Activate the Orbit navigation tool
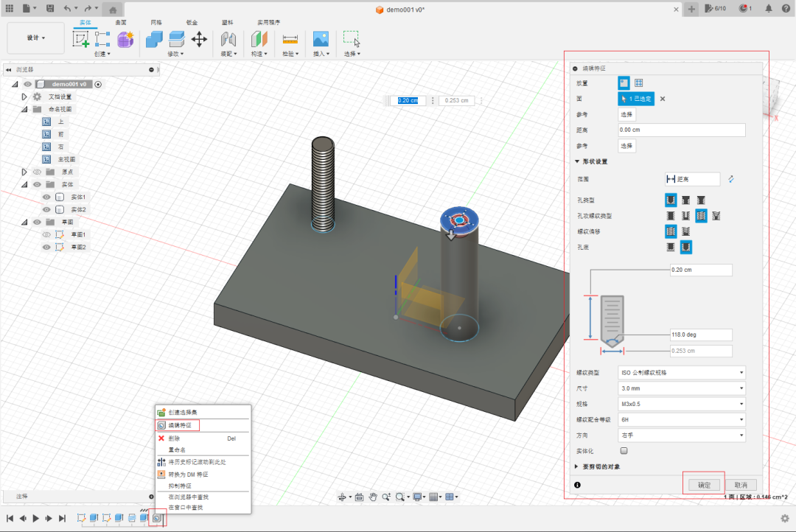 point(342,497)
